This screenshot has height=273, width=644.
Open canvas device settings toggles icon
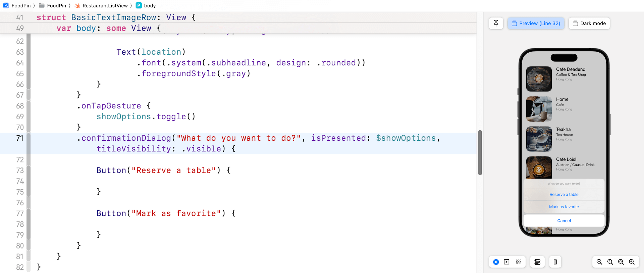(537, 262)
